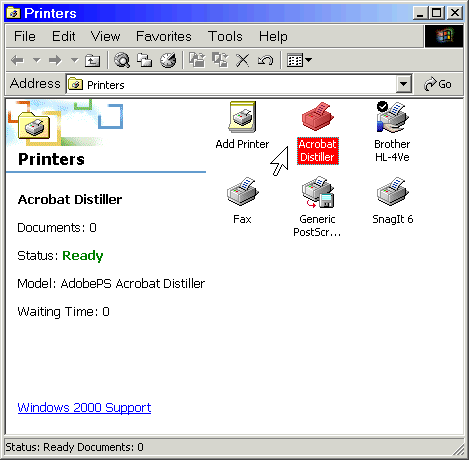469x460 pixels.
Task: Click the Search toolbar icon
Action: tap(122, 60)
